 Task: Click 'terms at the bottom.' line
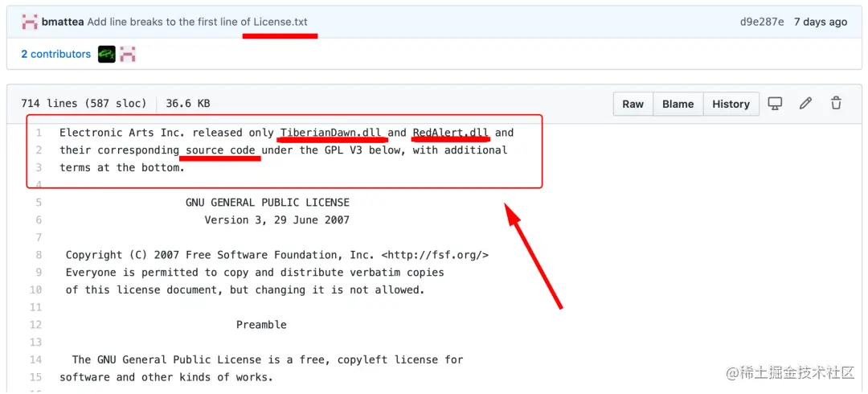(122, 168)
